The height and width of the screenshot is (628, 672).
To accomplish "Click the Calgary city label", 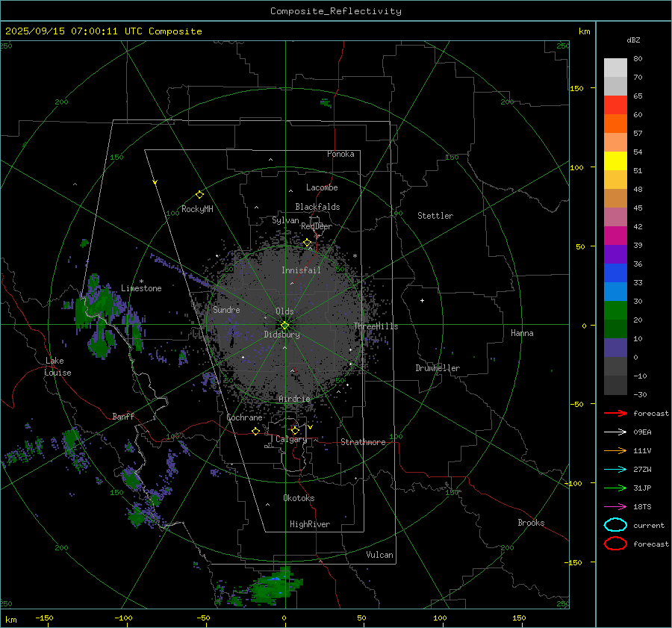I will [291, 439].
